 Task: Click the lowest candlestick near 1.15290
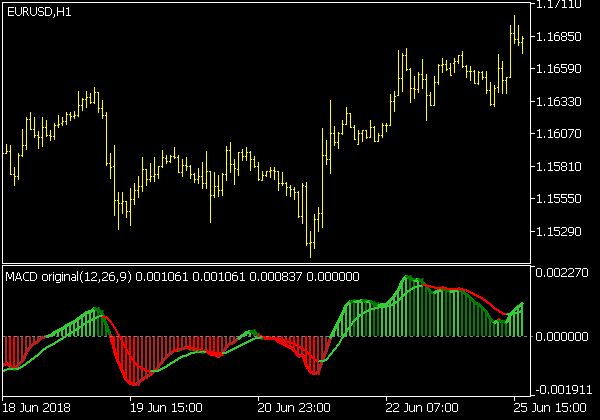(x=311, y=238)
